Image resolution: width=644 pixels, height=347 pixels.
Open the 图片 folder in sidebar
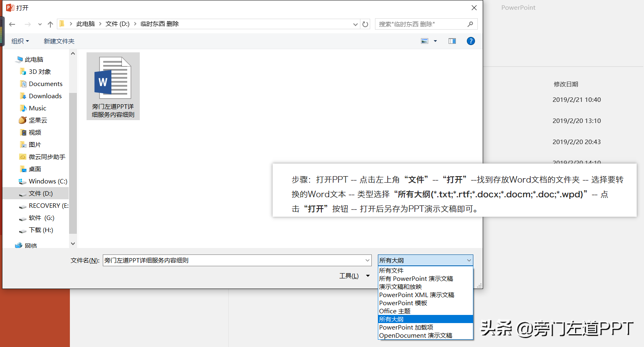35,144
